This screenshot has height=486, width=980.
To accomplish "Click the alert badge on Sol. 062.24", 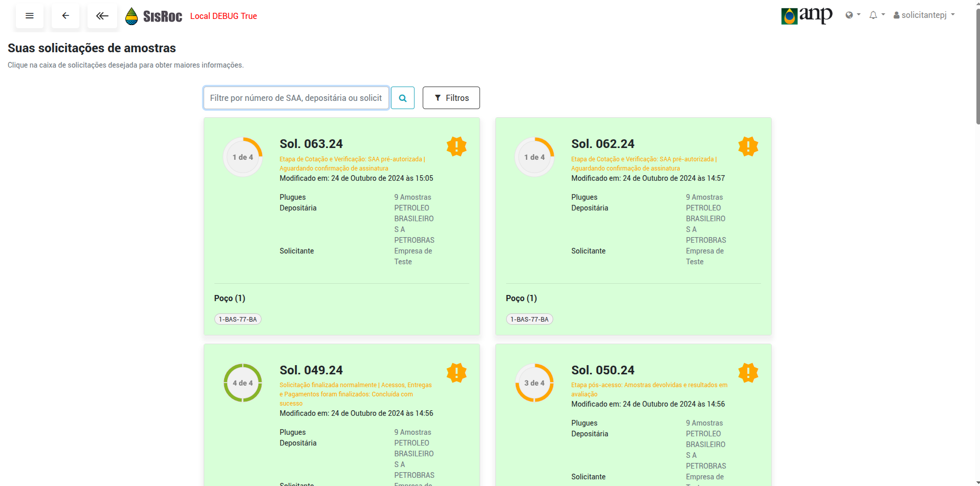I will pyautogui.click(x=748, y=146).
